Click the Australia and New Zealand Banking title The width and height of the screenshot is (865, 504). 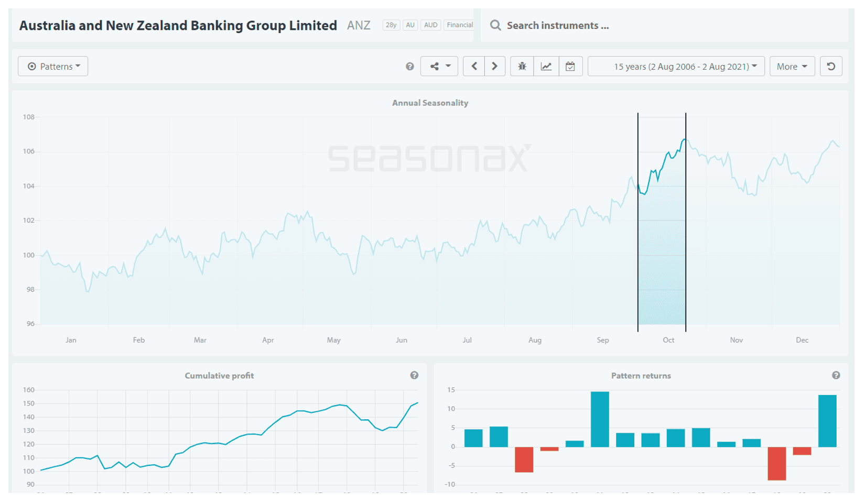pyautogui.click(x=178, y=25)
